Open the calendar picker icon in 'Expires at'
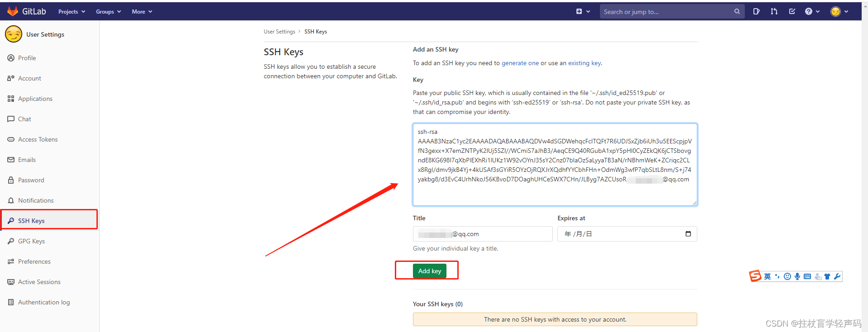This screenshot has height=332, width=868. point(688,234)
